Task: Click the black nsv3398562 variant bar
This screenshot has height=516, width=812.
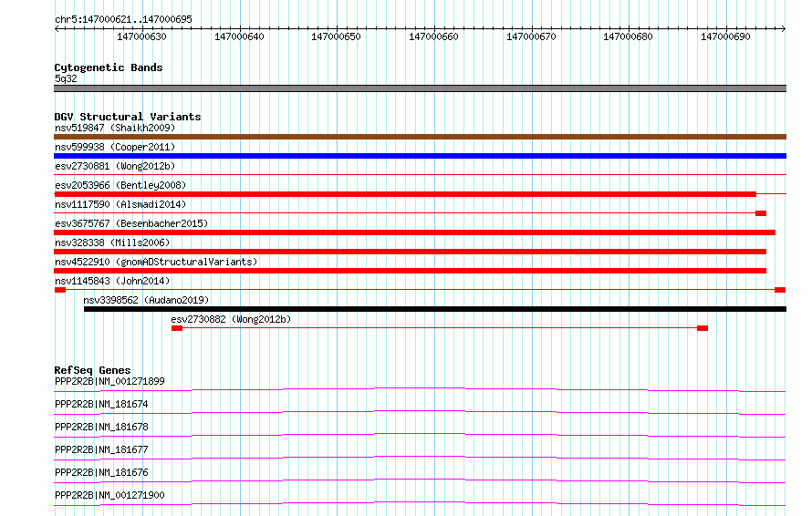Action: tap(435, 309)
